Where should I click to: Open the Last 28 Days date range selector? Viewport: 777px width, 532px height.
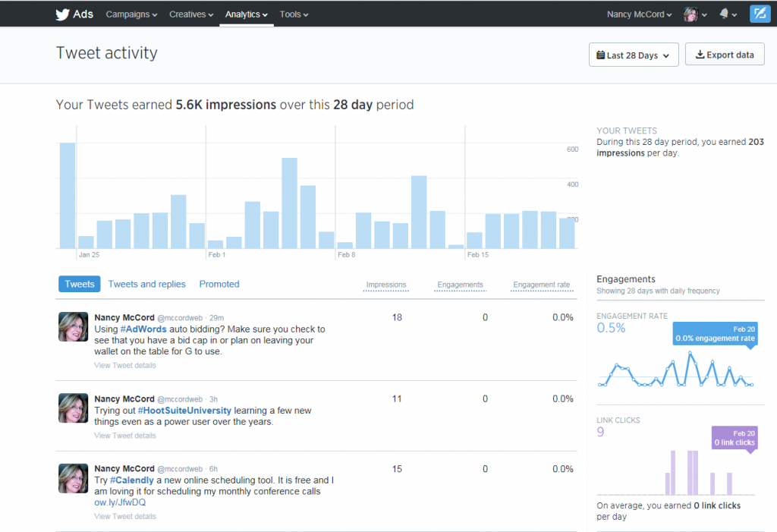634,54
